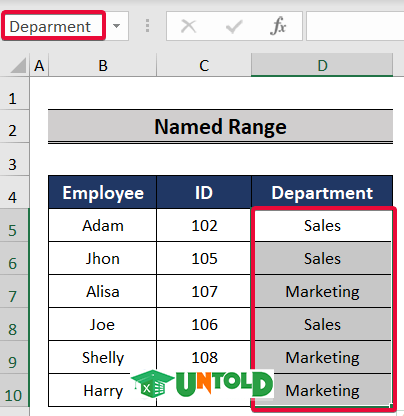The image size is (404, 416).
Task: Click the Cancel X icon in formula bar
Action: [x=189, y=26]
